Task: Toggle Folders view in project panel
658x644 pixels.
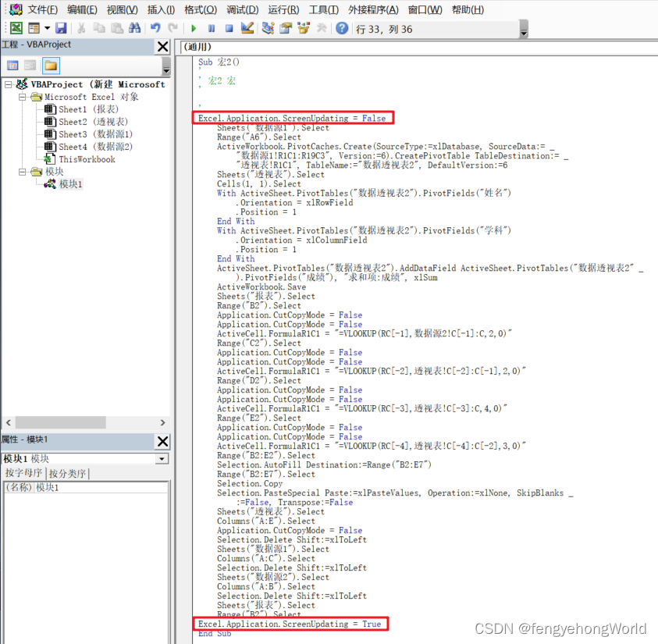Action: [51, 66]
